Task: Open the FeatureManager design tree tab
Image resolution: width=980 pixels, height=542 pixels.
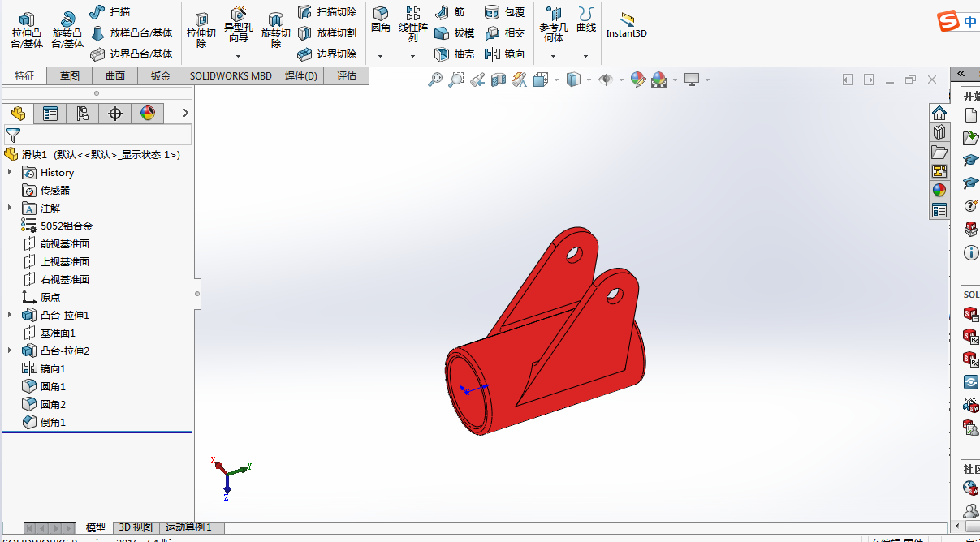Action: click(18, 114)
